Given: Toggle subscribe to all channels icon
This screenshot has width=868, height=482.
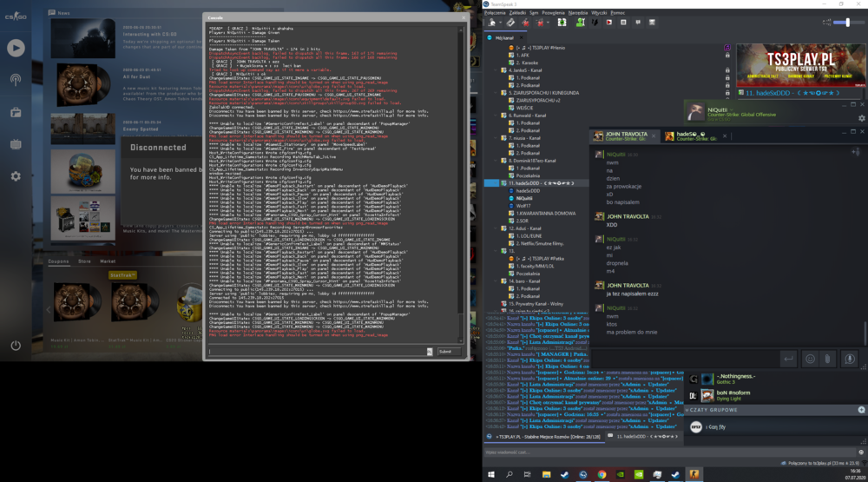Looking at the screenshot, I should (x=562, y=23).
